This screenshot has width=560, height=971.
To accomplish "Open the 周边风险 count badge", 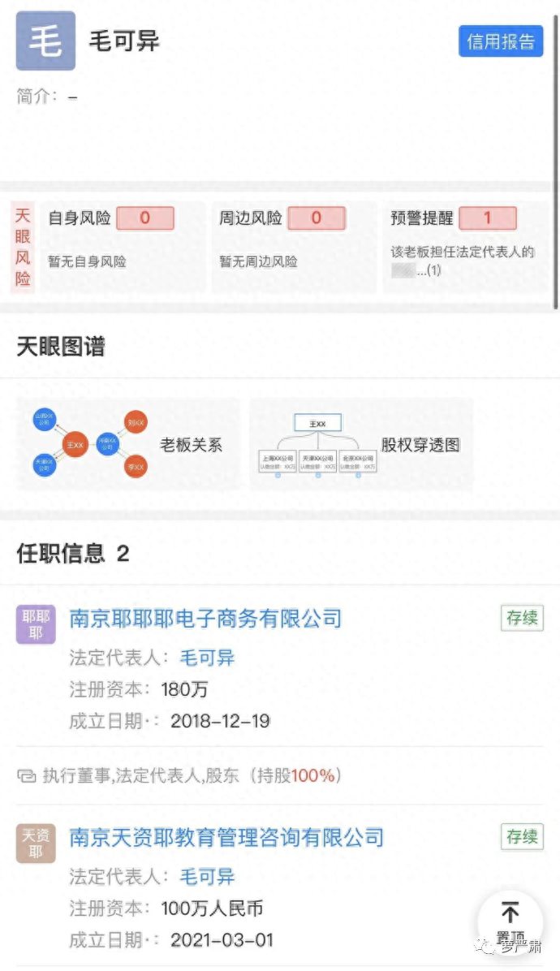I will pyautogui.click(x=316, y=218).
